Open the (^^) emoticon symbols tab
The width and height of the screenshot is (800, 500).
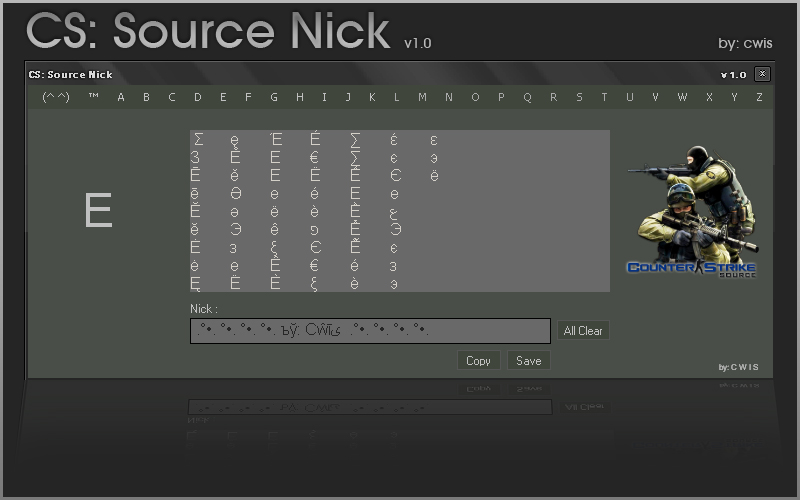pyautogui.click(x=56, y=97)
